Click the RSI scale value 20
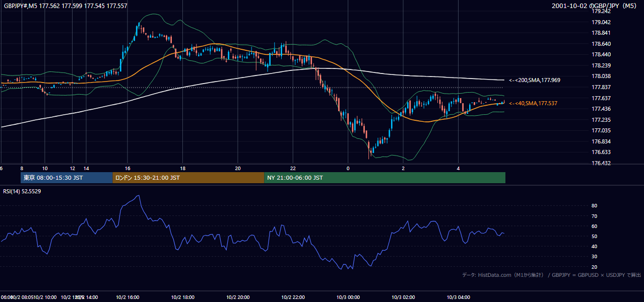The image size is (644, 302). (594, 267)
